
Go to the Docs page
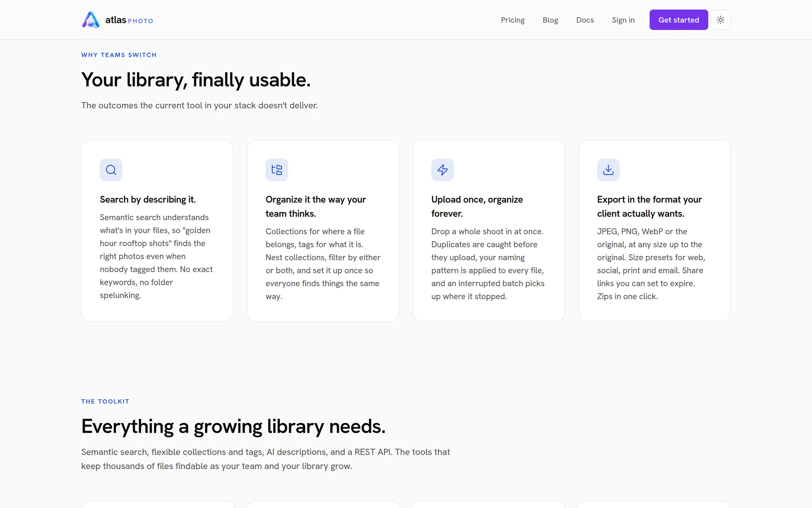pos(585,20)
